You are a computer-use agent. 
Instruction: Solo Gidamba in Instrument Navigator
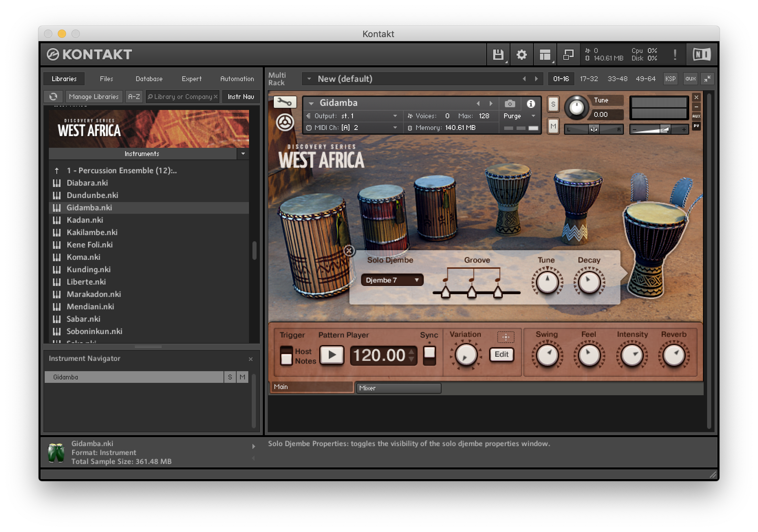(230, 377)
